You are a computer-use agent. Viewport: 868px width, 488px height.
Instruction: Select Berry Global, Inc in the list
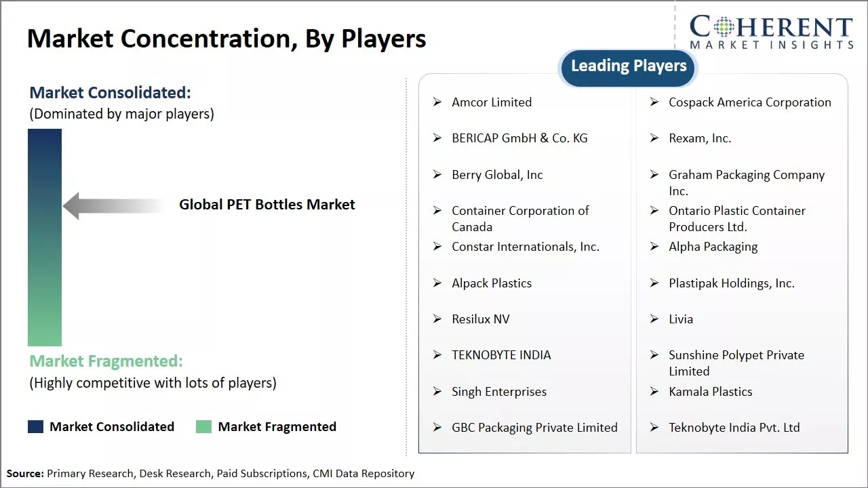click(x=497, y=175)
